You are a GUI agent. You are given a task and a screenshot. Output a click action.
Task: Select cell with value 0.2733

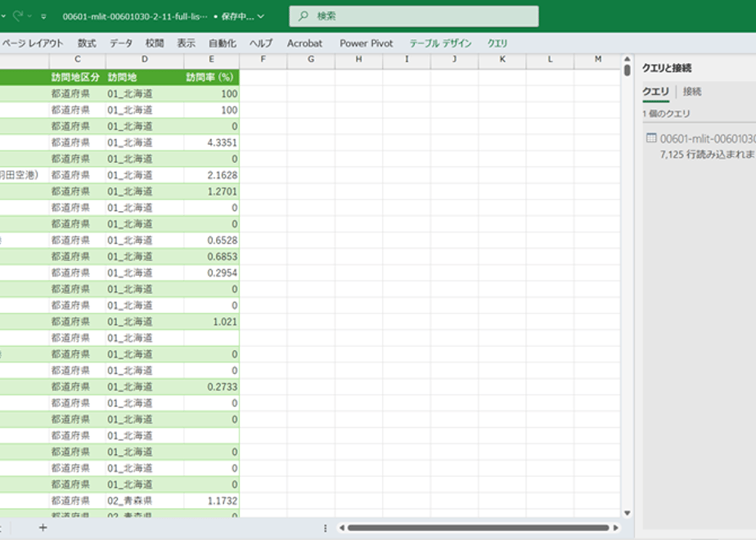coord(211,387)
